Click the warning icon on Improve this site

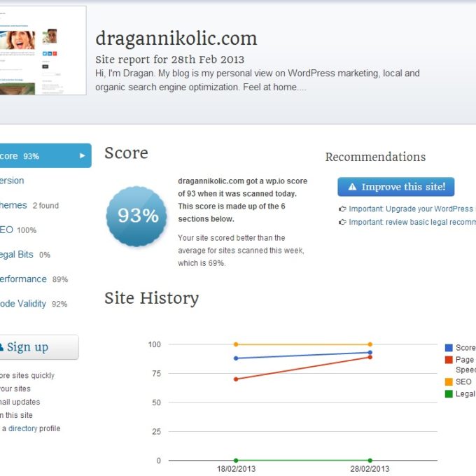[352, 187]
